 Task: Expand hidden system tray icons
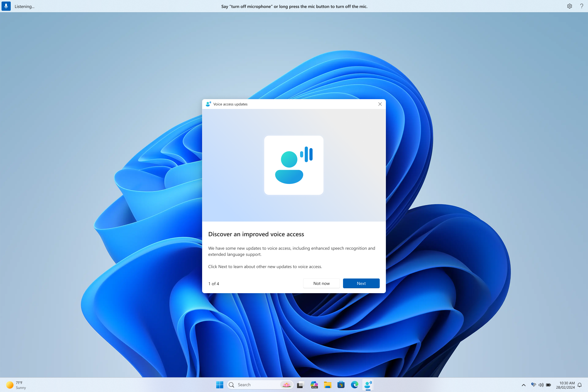(524, 385)
